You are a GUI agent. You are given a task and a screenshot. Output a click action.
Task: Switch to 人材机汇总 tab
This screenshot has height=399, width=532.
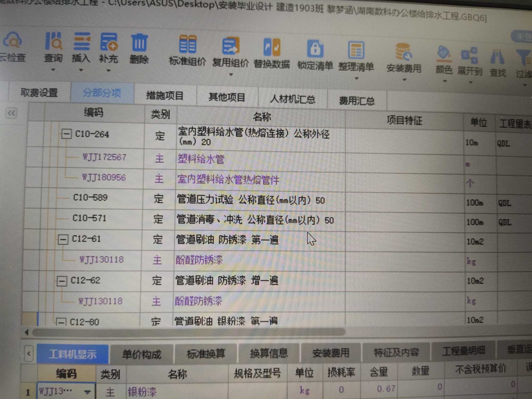293,99
